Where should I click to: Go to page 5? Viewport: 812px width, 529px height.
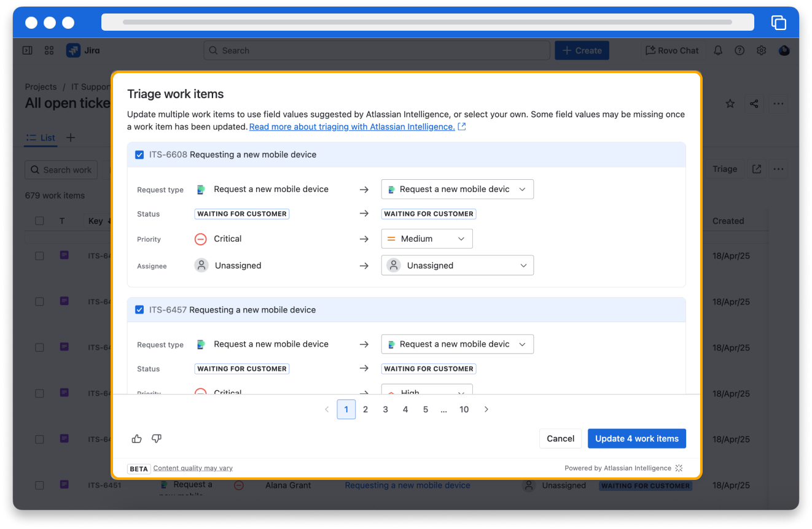click(x=426, y=409)
